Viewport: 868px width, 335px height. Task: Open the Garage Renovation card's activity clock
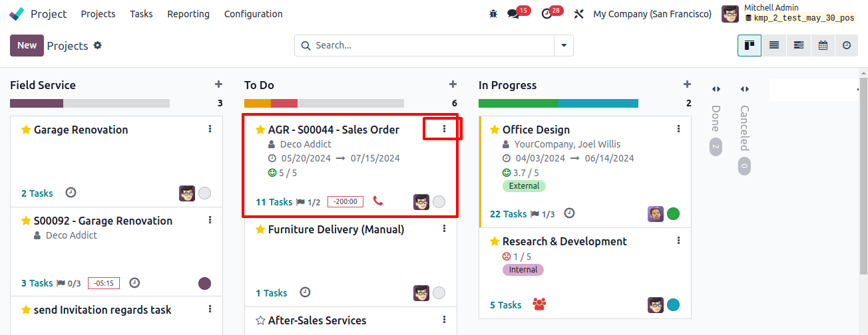(x=71, y=193)
